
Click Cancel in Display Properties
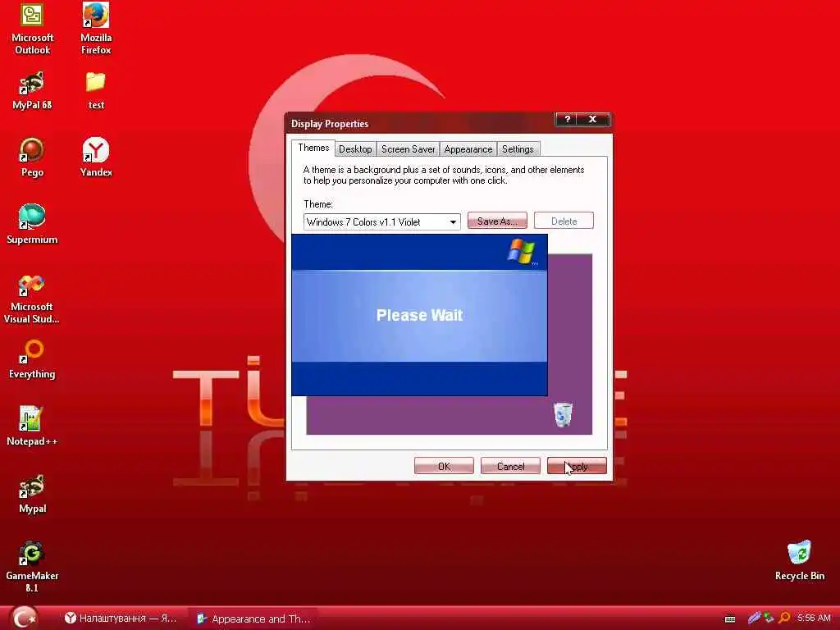(x=510, y=466)
